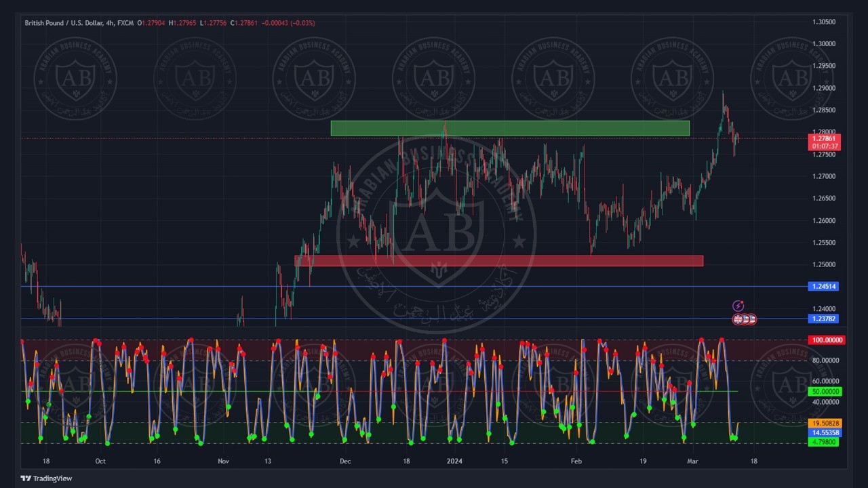This screenshot has width=868, height=488.
Task: Click the TradingView logo
Action: click(46, 479)
